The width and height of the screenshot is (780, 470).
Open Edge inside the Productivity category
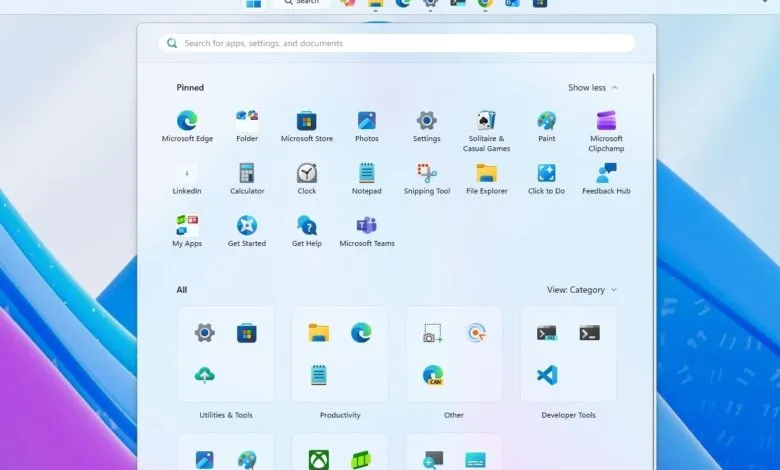click(x=361, y=333)
